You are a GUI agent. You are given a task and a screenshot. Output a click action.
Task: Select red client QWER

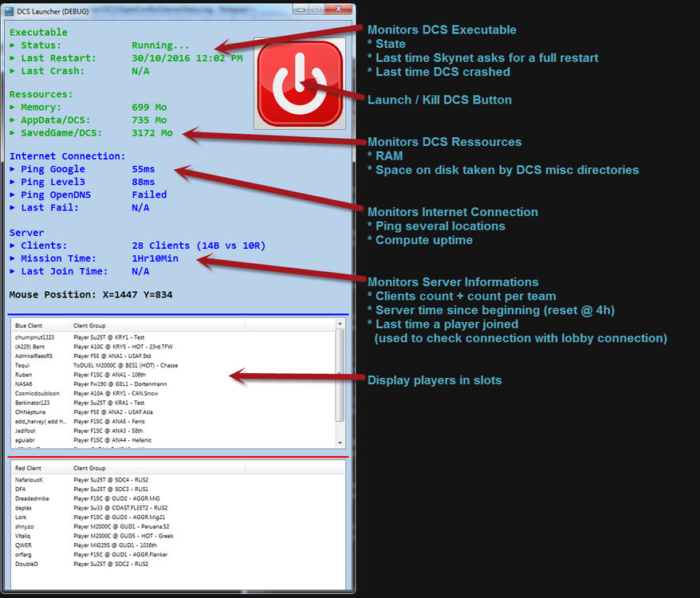coord(23,545)
